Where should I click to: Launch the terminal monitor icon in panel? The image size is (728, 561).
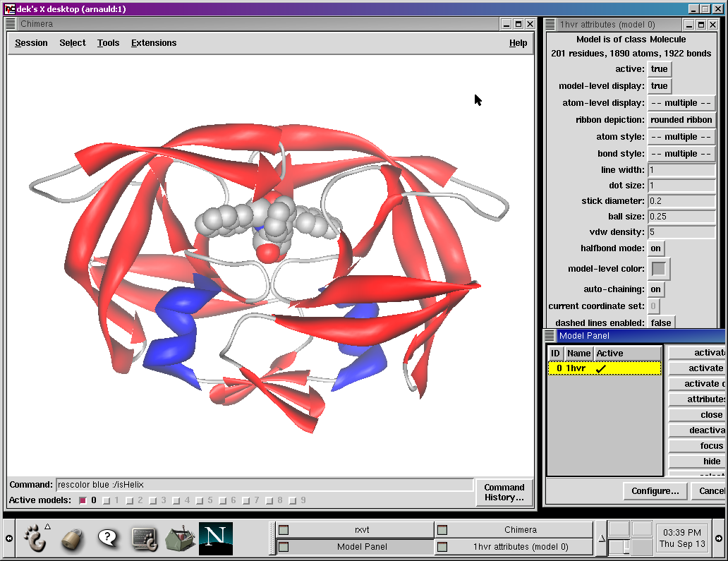tap(144, 538)
